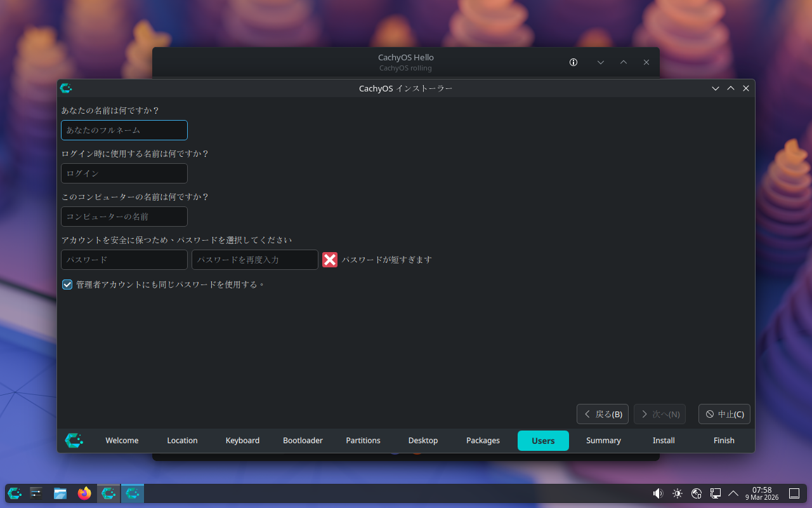The image size is (812, 508).
Task: Click the 次へ(N) next button
Action: click(660, 414)
